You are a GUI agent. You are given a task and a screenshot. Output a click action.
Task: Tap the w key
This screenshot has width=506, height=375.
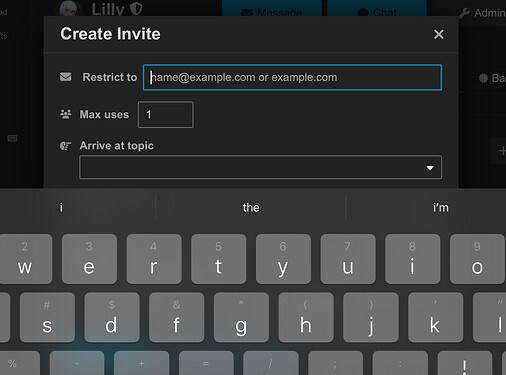25,259
